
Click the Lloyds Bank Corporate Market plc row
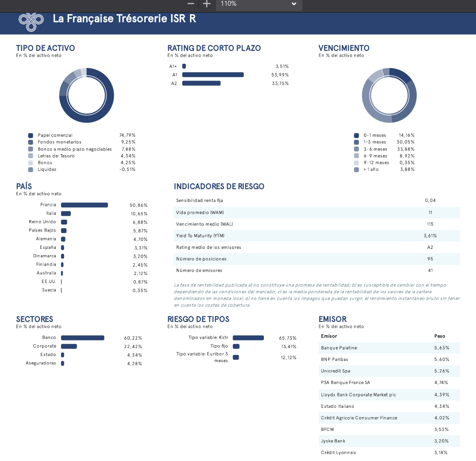click(389, 395)
